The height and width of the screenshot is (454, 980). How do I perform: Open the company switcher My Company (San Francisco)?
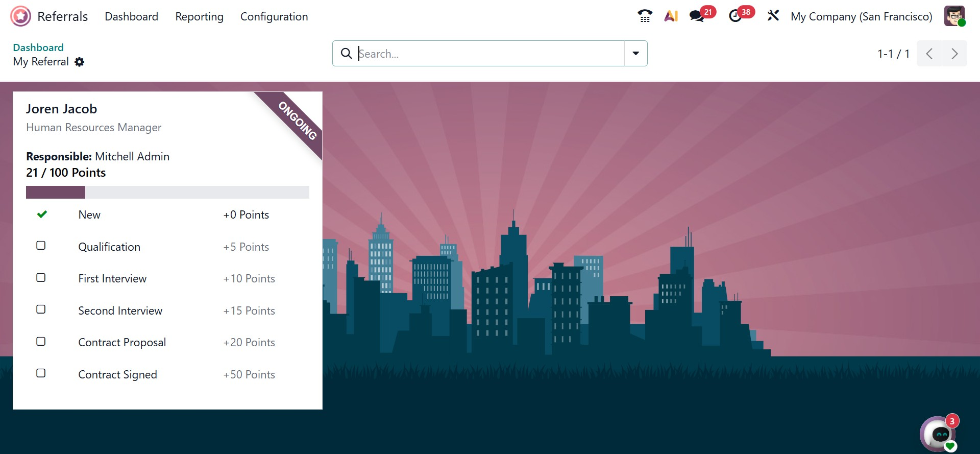pyautogui.click(x=861, y=17)
